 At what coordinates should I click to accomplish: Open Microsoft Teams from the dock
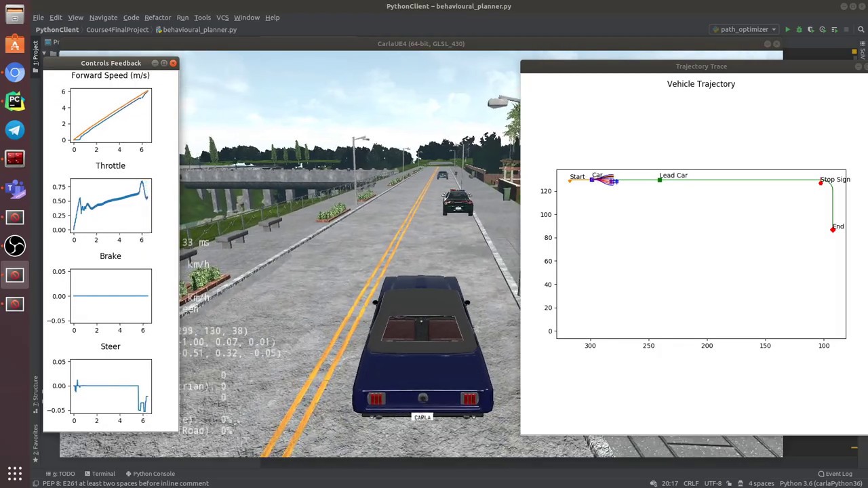click(15, 188)
